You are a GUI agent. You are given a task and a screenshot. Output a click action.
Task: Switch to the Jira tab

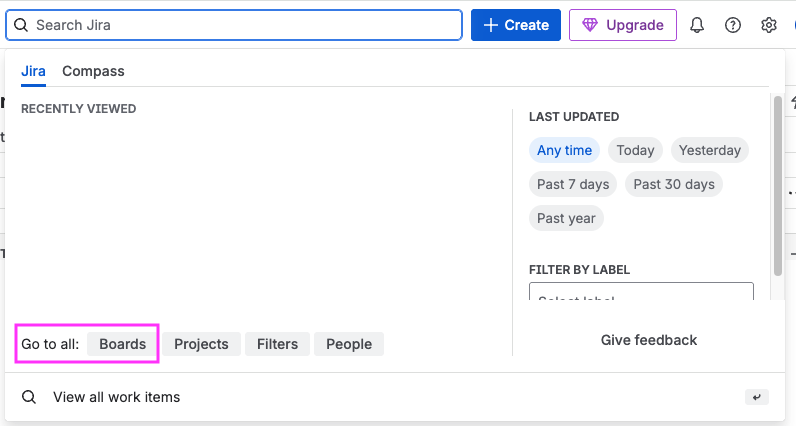33,71
